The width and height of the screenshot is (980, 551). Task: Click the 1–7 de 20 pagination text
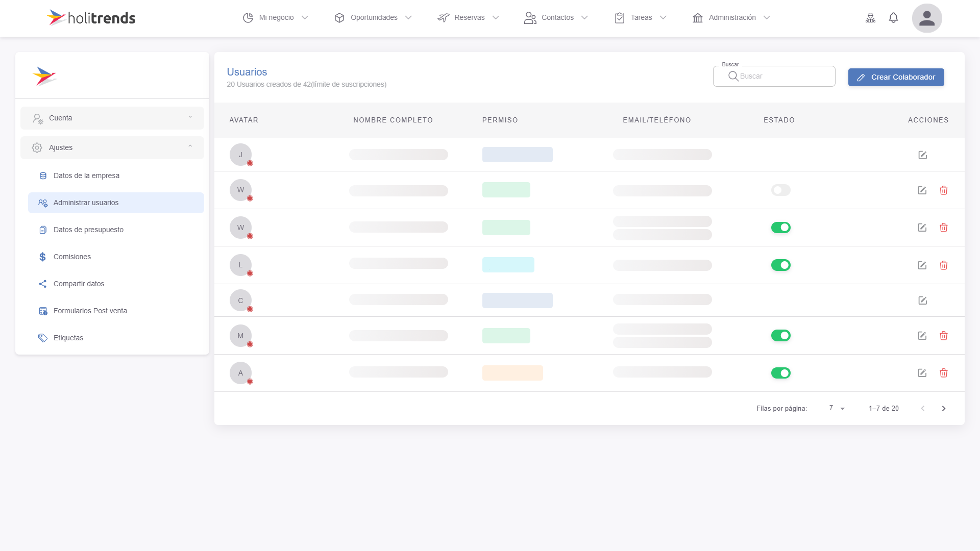coord(884,408)
